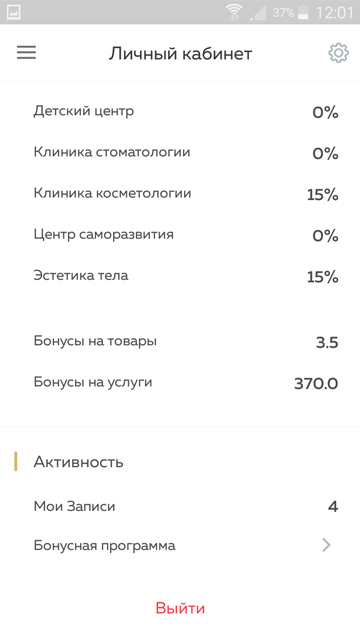Expand Бонусная программа with the chevron arrow
This screenshot has width=360, height=640.
click(x=326, y=545)
